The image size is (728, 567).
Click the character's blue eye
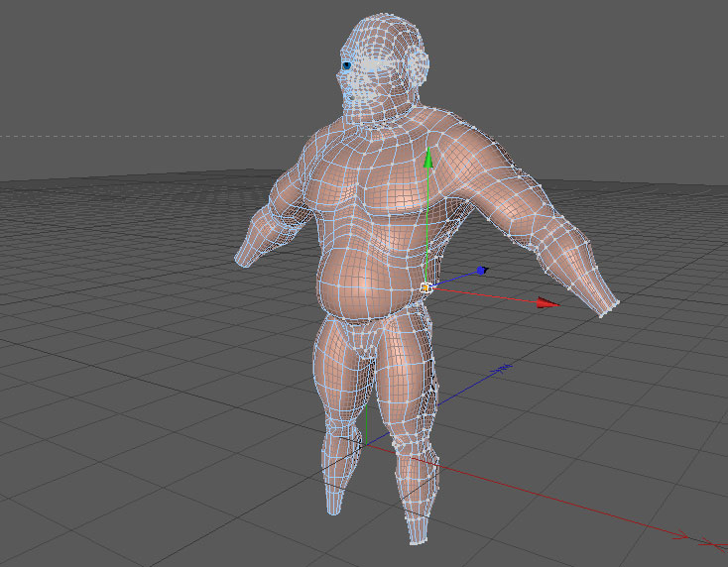tap(347, 65)
